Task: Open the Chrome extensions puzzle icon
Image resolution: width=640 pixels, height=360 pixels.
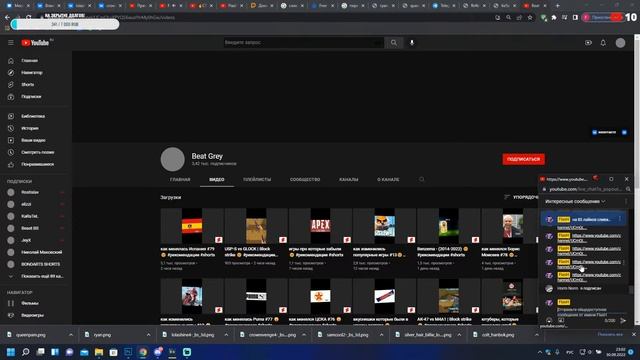Action: pos(554,18)
